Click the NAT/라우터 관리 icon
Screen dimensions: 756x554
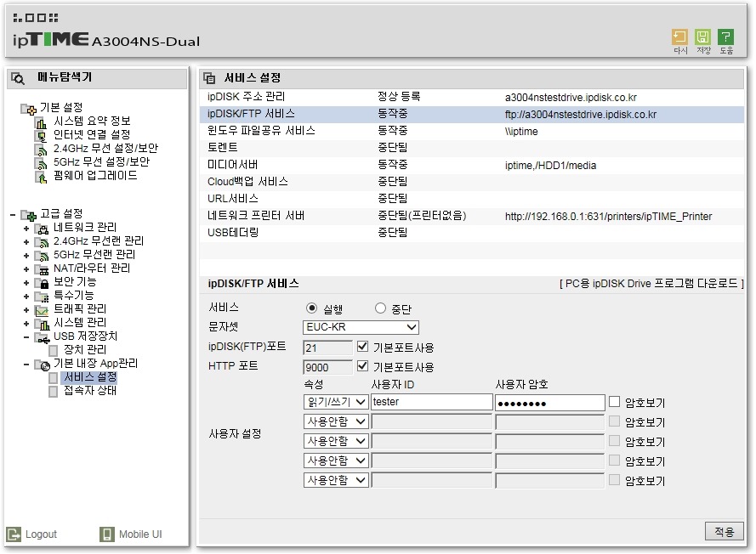(x=42, y=269)
